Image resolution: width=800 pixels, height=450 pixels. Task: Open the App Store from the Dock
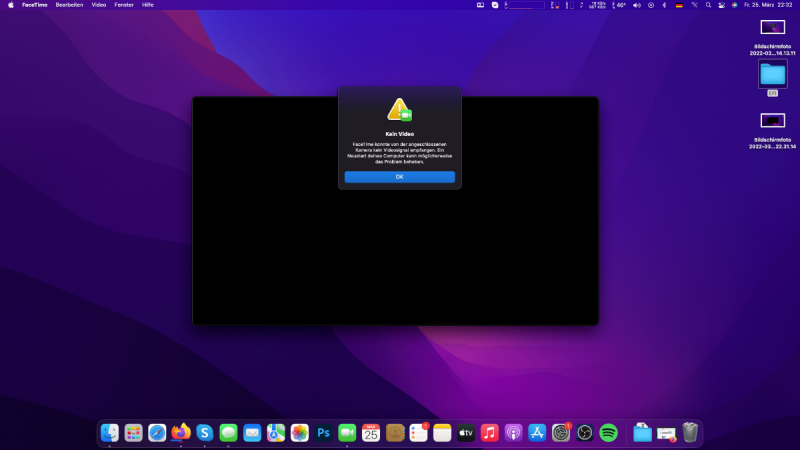(x=537, y=433)
